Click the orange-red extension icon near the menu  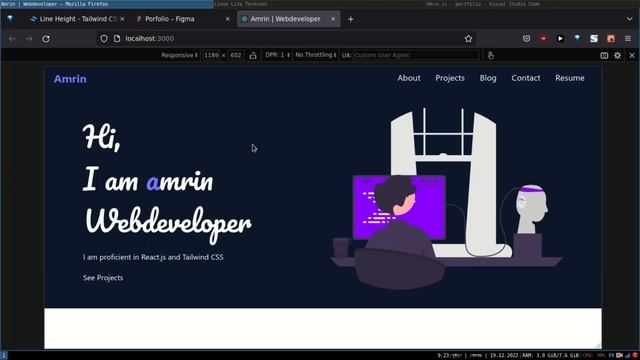tap(611, 38)
